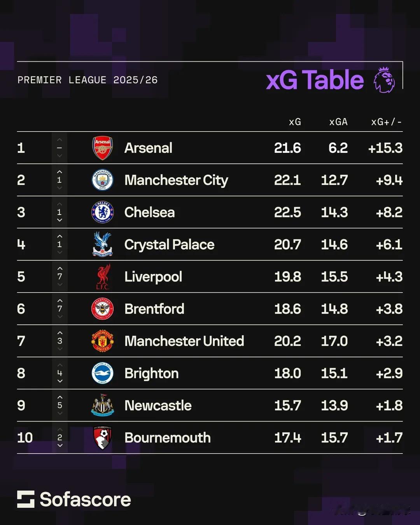Select the xGA column header

tap(338, 122)
